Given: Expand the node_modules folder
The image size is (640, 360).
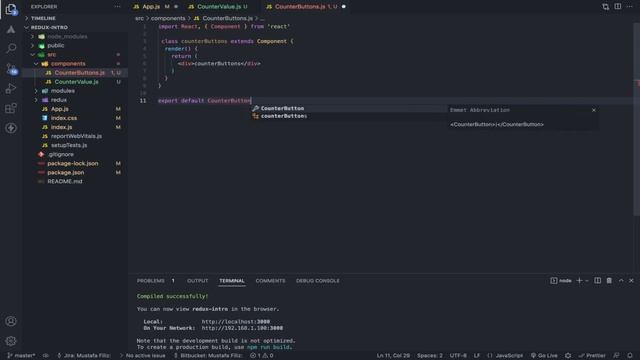Looking at the screenshot, I should pyautogui.click(x=67, y=36).
